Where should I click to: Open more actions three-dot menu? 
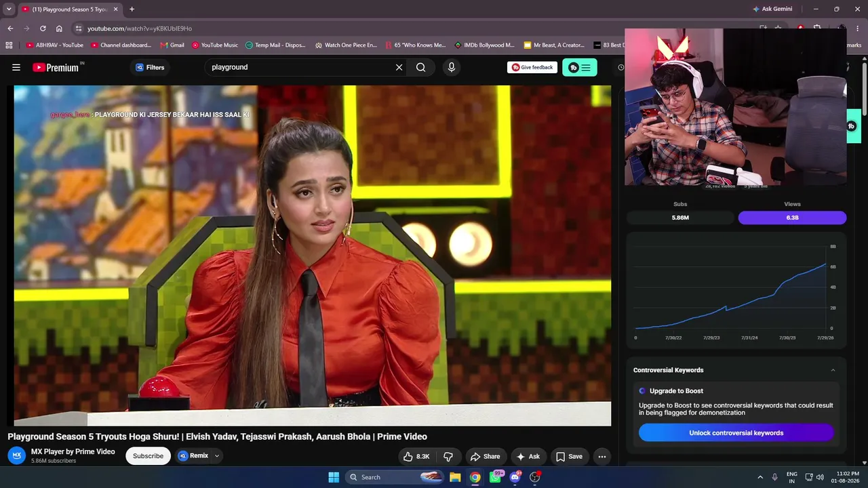point(602,456)
